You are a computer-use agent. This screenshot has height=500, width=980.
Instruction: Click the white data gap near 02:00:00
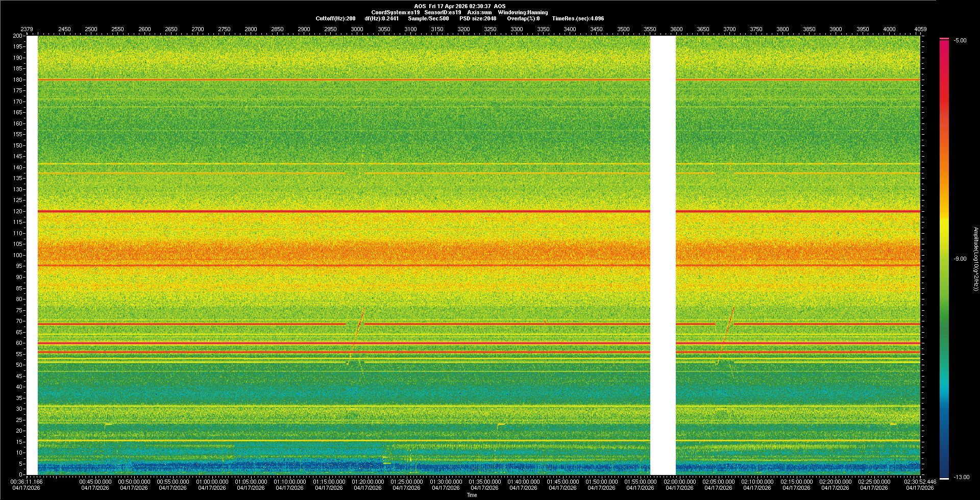click(x=663, y=255)
